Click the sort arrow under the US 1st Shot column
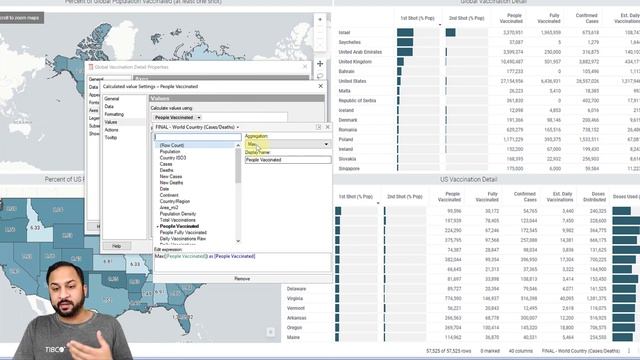Screen dimensions: 640x360 pyautogui.click(x=378, y=203)
